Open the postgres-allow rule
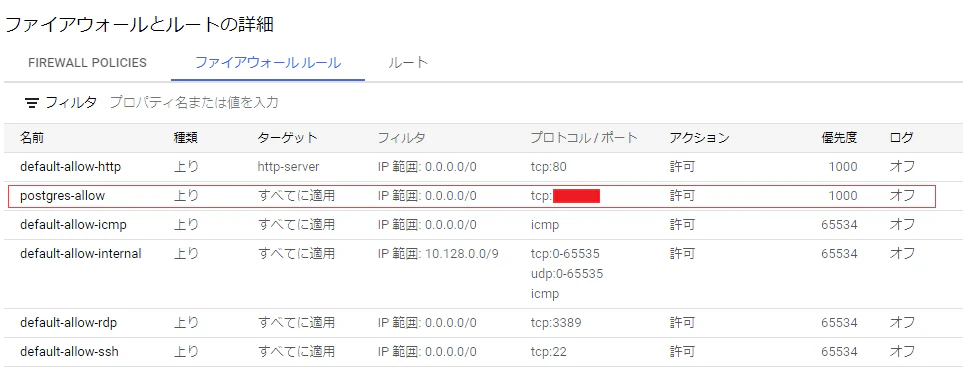This screenshot has height=380, width=963. tap(63, 196)
